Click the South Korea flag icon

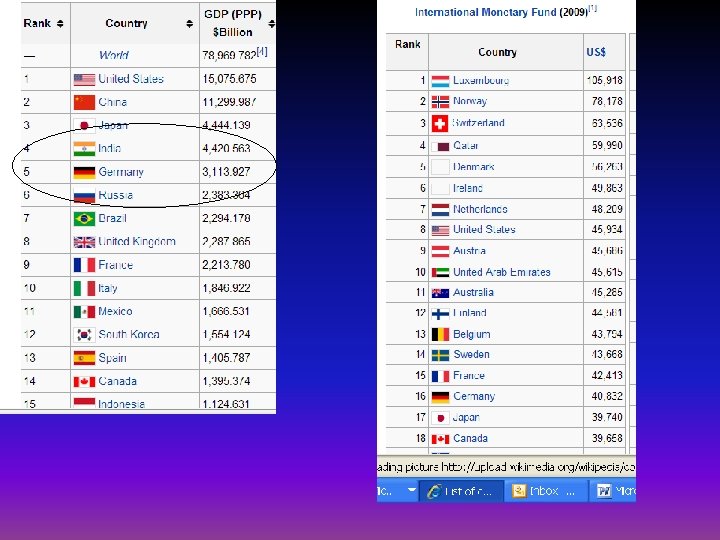pos(84,335)
